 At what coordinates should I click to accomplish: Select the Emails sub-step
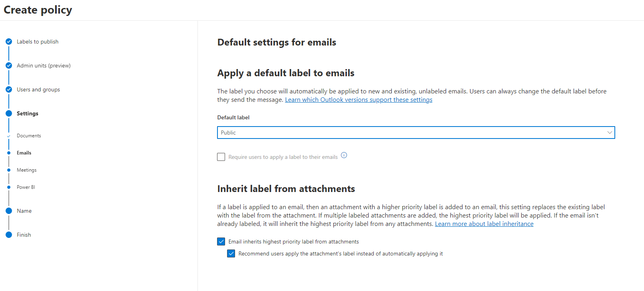click(24, 153)
